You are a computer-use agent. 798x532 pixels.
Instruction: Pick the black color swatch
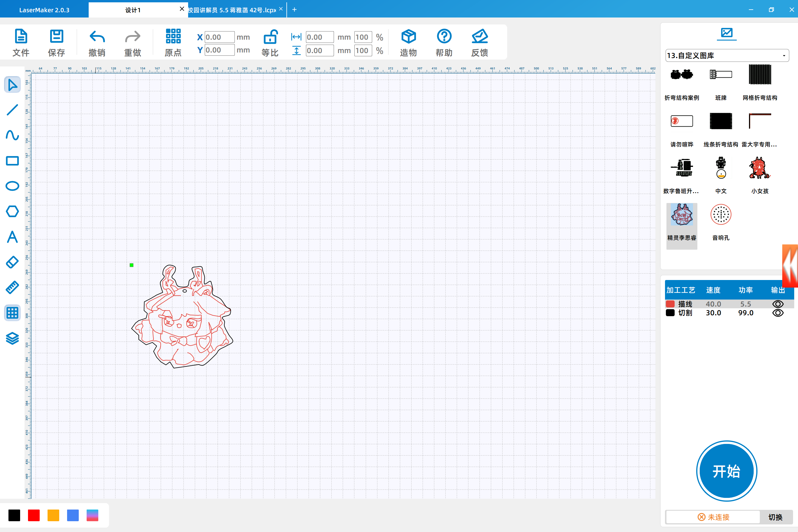point(14,515)
